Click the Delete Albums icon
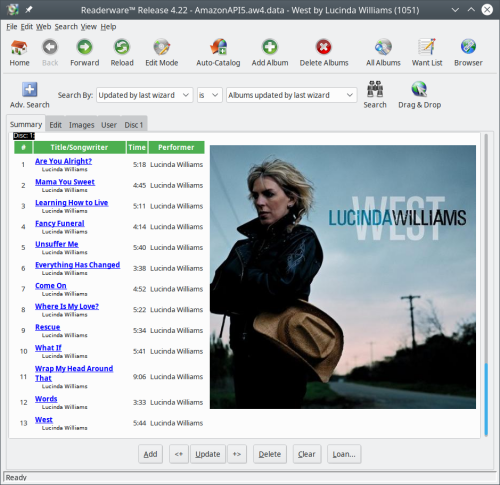This screenshot has height=485, width=500. 324,47
